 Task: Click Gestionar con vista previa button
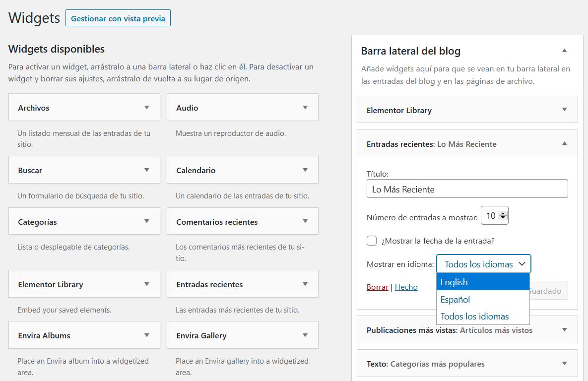(118, 18)
